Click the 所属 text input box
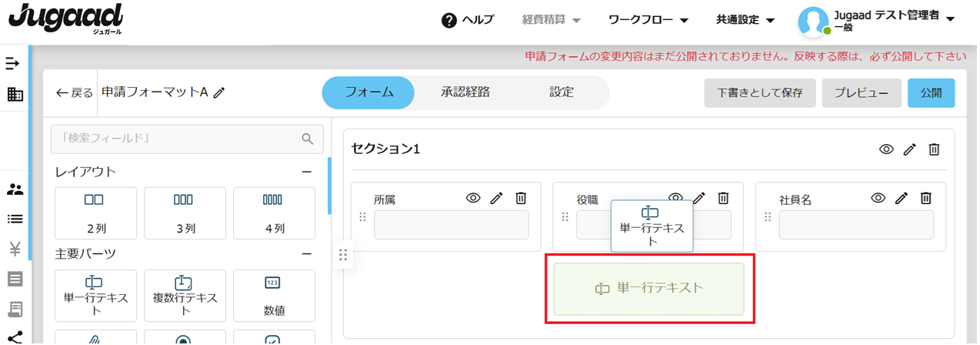The width and height of the screenshot is (980, 345). tap(452, 225)
